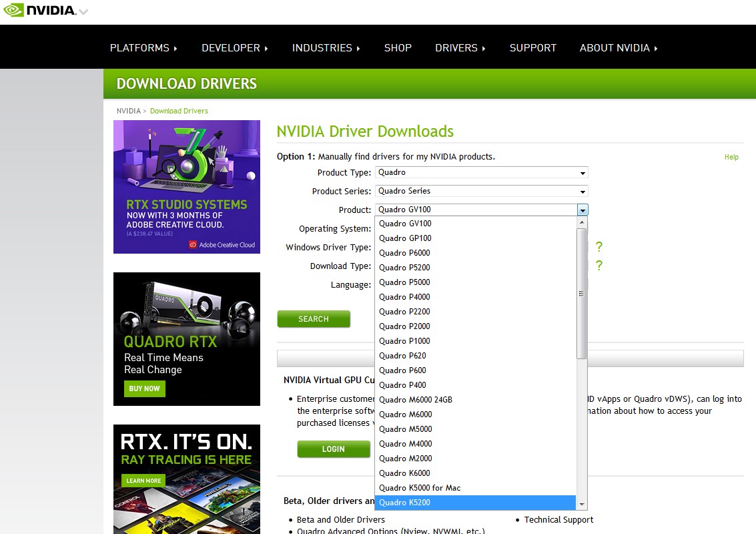Open the Product Series dropdown
The image size is (756, 534).
[481, 191]
